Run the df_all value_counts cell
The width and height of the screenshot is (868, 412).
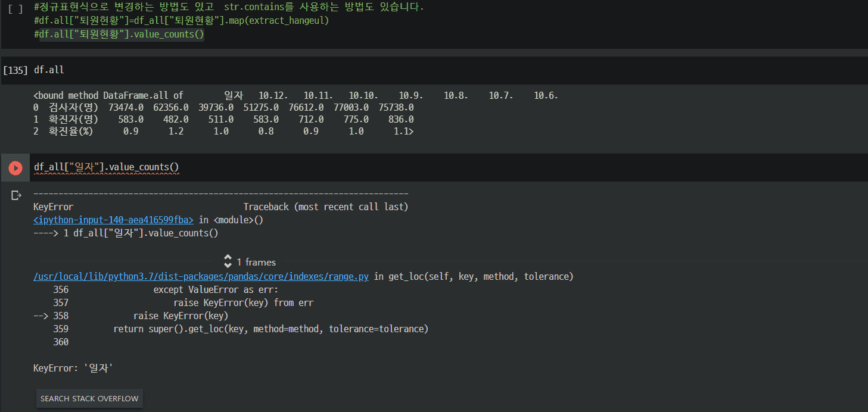15,168
